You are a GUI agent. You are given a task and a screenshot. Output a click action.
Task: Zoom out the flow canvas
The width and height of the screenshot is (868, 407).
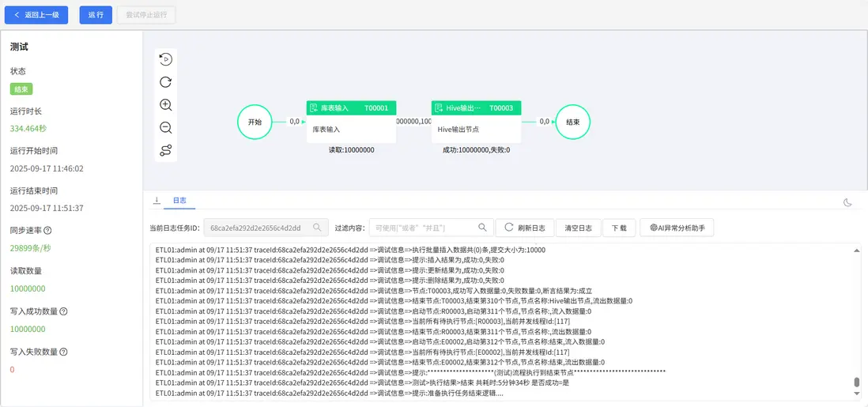click(x=165, y=128)
